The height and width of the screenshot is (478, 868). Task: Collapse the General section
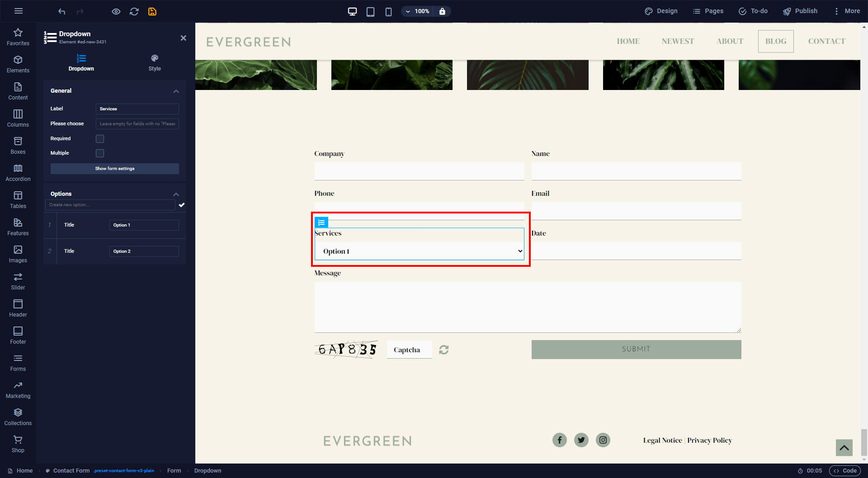176,91
